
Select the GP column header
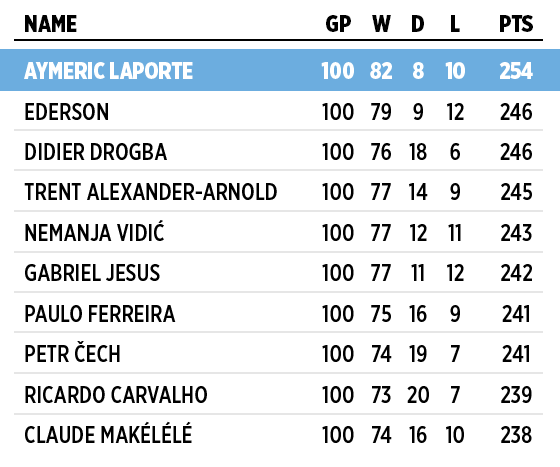click(338, 24)
